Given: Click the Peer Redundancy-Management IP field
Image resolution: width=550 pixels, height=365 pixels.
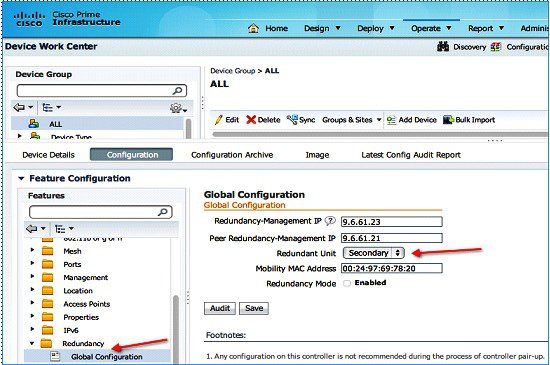Looking at the screenshot, I should (x=391, y=238).
